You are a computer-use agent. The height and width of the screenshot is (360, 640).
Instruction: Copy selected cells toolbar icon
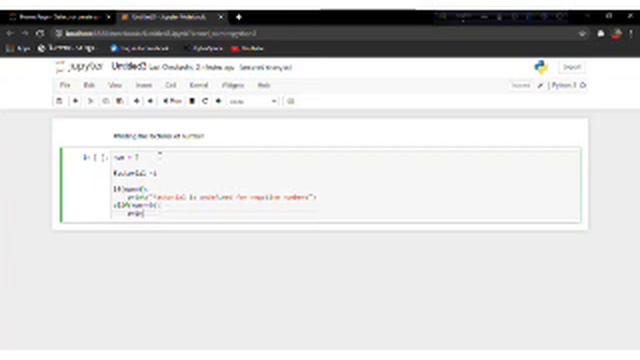(105, 101)
